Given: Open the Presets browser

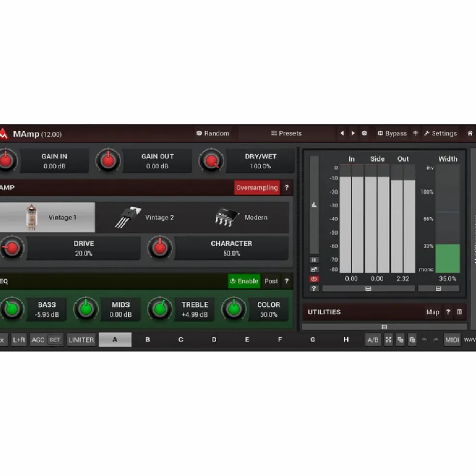Looking at the screenshot, I should 286,133.
